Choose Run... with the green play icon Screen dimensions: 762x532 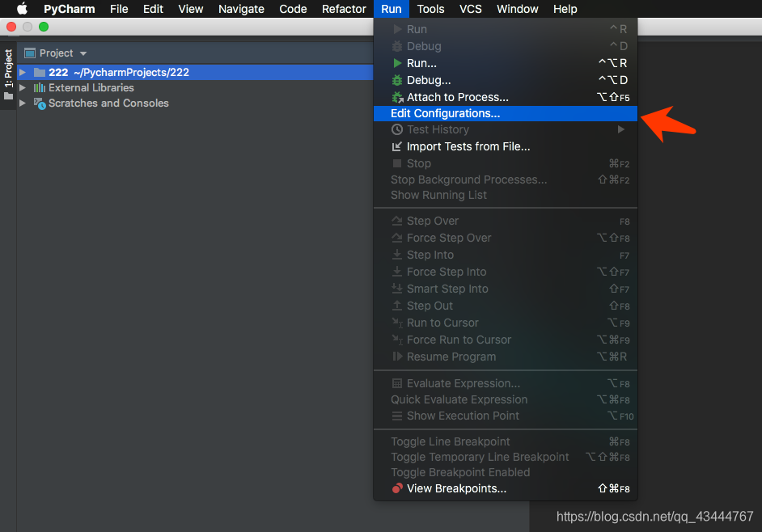(x=506, y=63)
